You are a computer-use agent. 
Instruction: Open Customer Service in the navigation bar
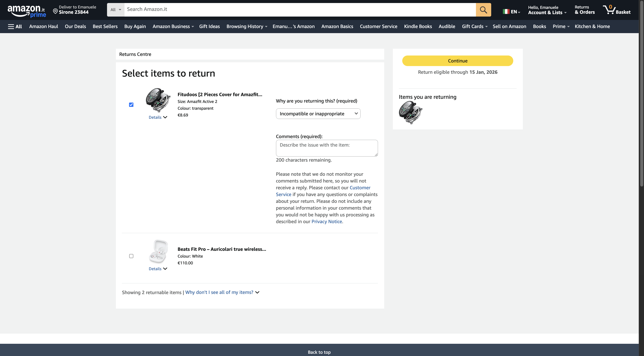coord(378,27)
